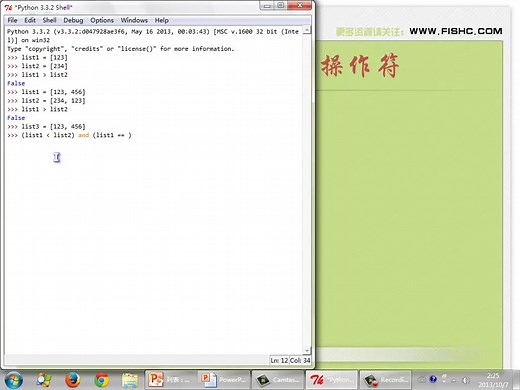Screen dimensions: 520x390
Task: Open Google Chrome from the taskbar
Action: (x=101, y=380)
